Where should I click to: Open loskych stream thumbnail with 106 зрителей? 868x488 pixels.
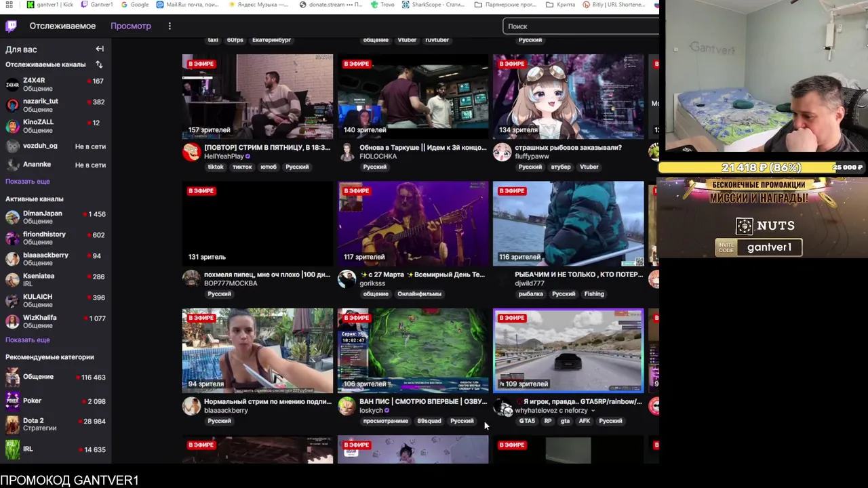413,350
